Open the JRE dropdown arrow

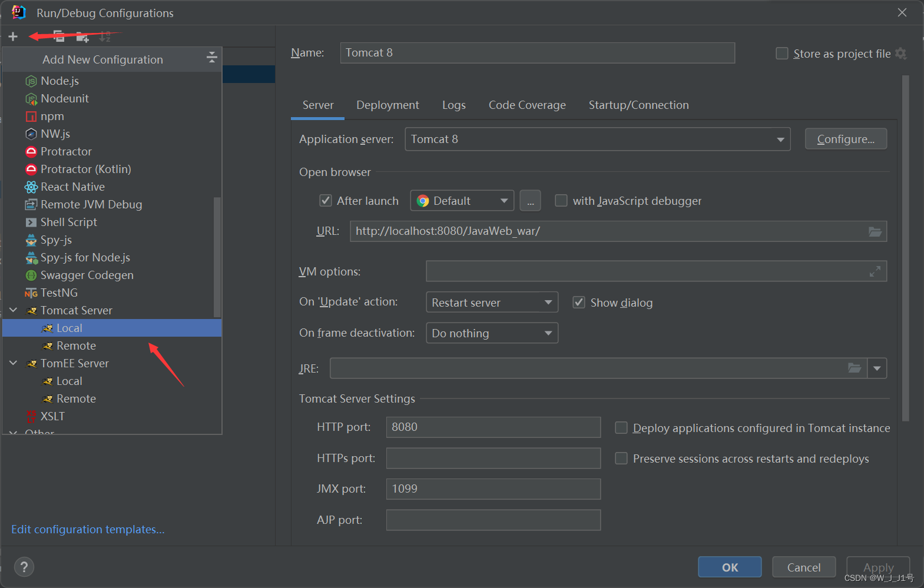click(x=877, y=368)
